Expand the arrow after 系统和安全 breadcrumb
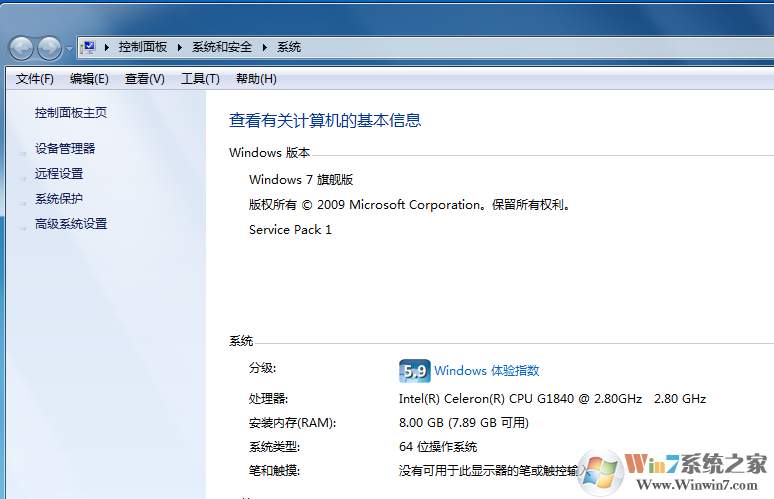This screenshot has width=774, height=499. click(x=265, y=47)
